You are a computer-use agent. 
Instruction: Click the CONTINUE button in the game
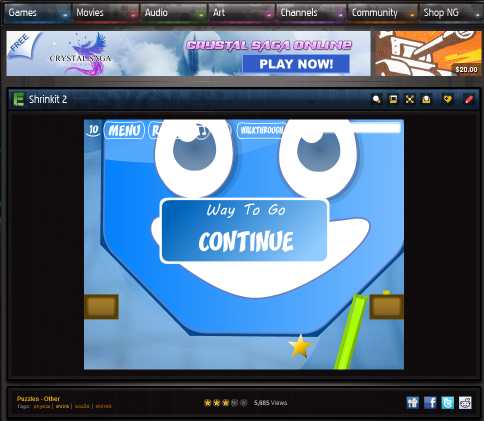pos(246,241)
